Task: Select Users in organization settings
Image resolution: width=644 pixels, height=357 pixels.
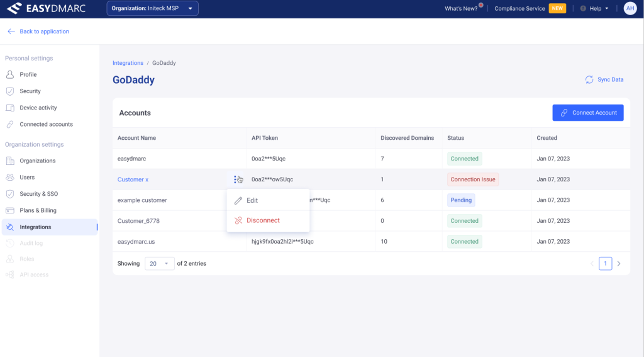Action: pyautogui.click(x=28, y=178)
